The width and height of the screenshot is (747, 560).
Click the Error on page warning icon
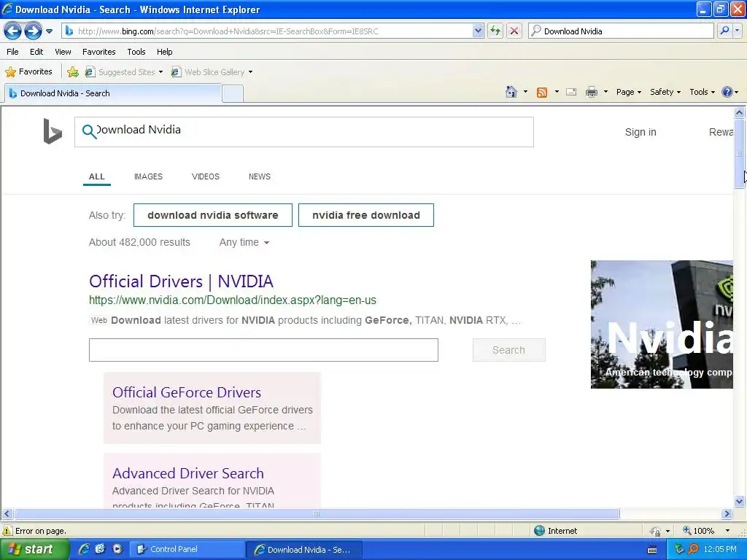[x=7, y=531]
